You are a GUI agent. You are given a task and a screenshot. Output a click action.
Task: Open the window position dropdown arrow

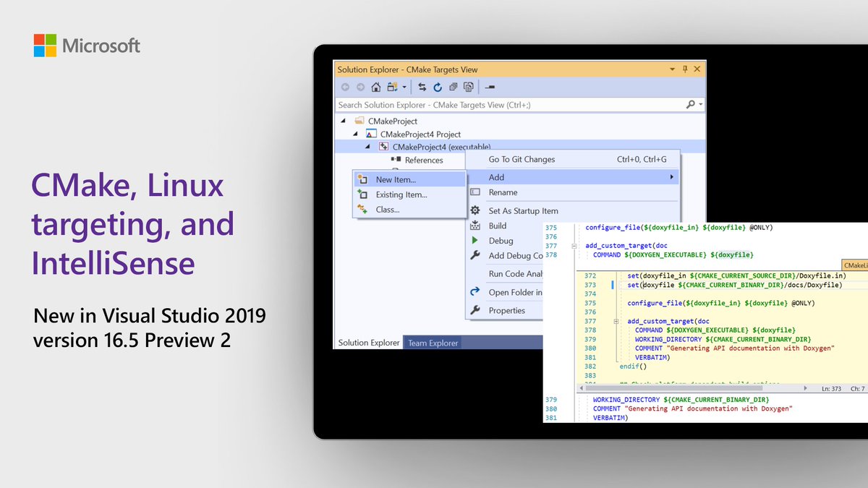[672, 67]
